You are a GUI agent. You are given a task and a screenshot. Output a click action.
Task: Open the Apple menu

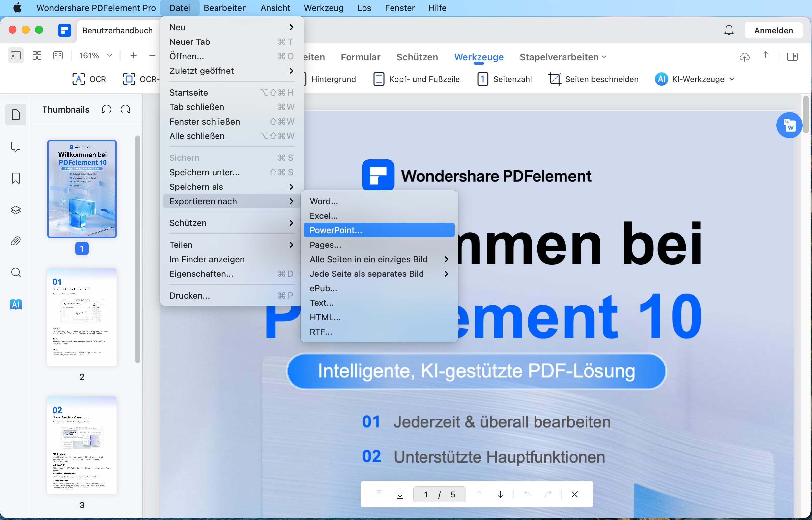(x=17, y=8)
